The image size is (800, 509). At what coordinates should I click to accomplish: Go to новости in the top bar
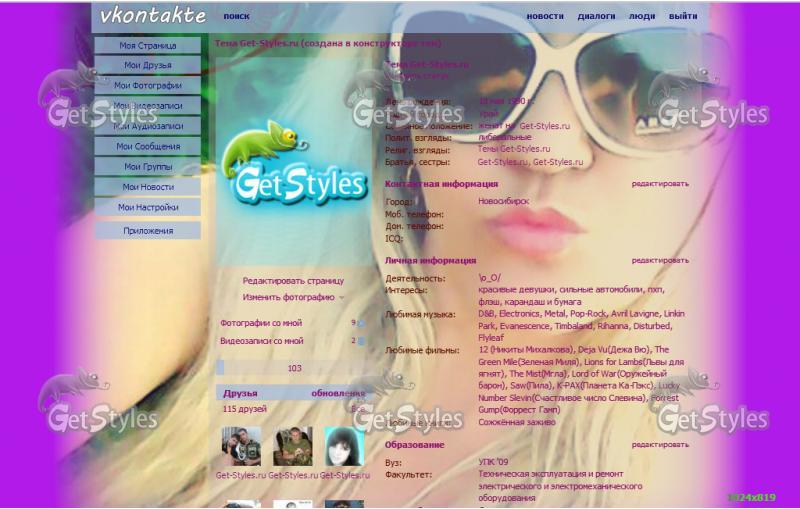click(x=545, y=16)
